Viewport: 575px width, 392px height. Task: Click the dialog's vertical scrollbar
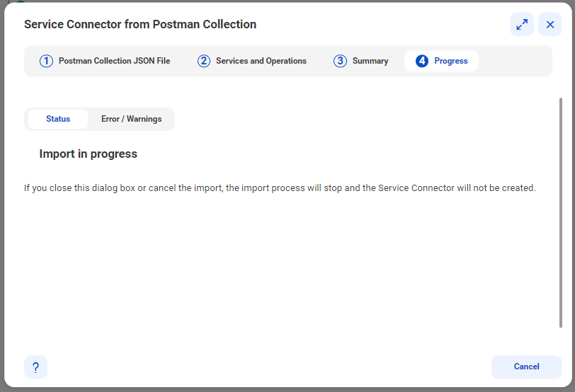pos(560,212)
